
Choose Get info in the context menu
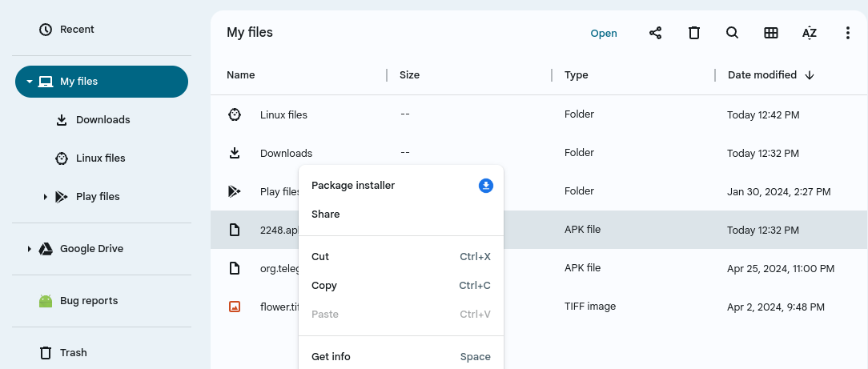(401, 357)
